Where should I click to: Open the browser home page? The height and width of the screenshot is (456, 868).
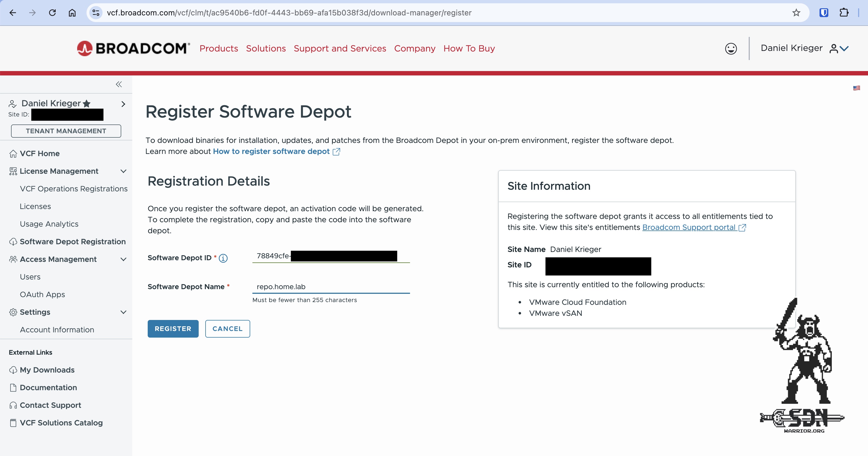tap(72, 13)
